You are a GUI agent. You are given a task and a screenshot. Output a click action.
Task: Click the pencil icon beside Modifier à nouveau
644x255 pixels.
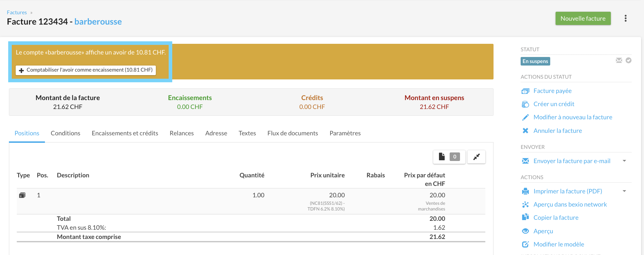click(525, 118)
